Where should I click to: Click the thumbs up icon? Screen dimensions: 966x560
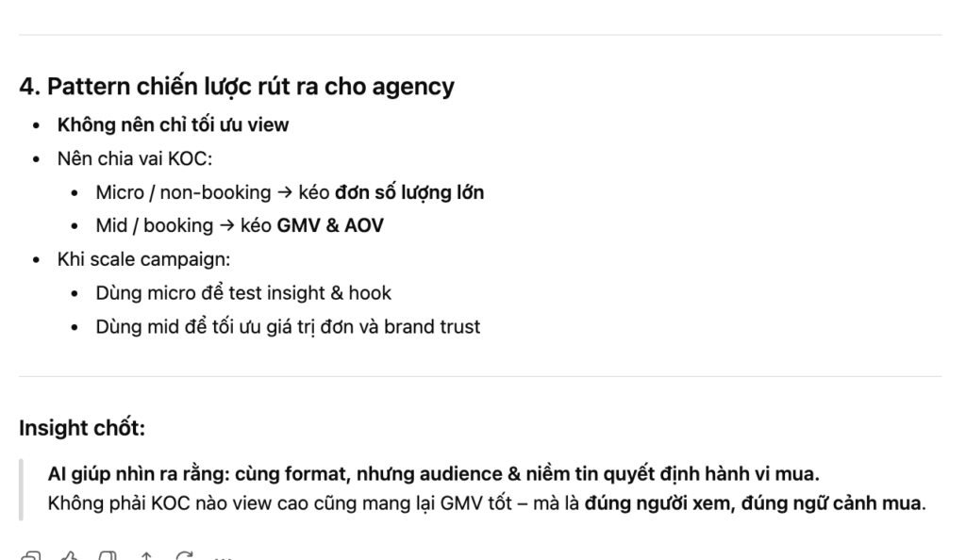tap(71, 555)
